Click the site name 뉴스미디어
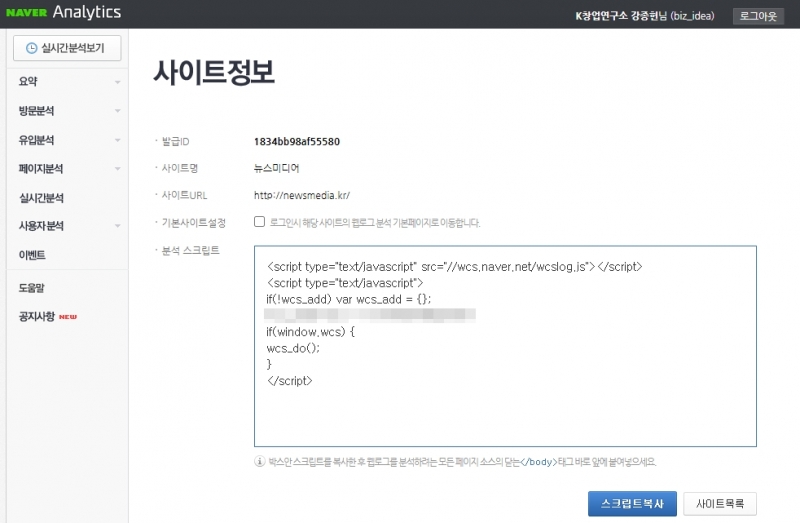 (277, 168)
